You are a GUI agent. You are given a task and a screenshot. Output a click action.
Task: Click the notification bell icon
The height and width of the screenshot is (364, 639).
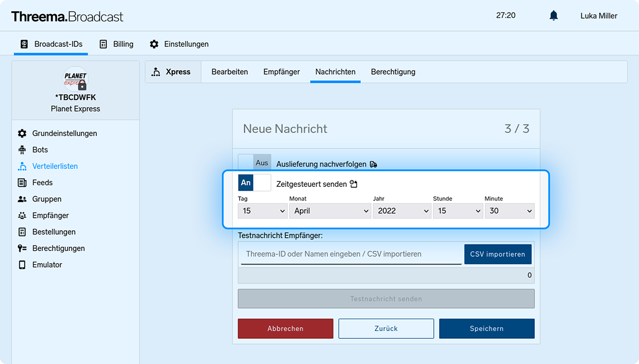click(x=553, y=16)
